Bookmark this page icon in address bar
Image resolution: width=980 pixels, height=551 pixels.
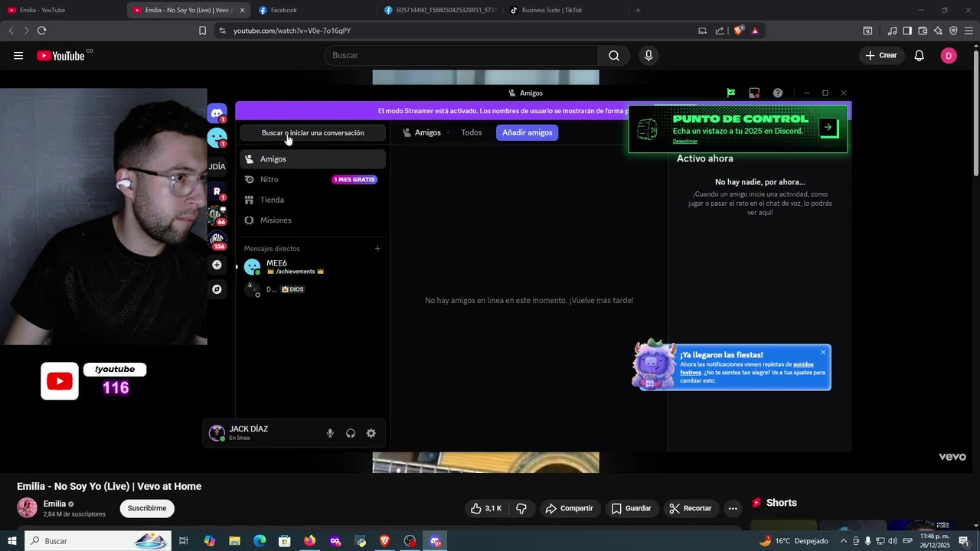click(x=202, y=31)
